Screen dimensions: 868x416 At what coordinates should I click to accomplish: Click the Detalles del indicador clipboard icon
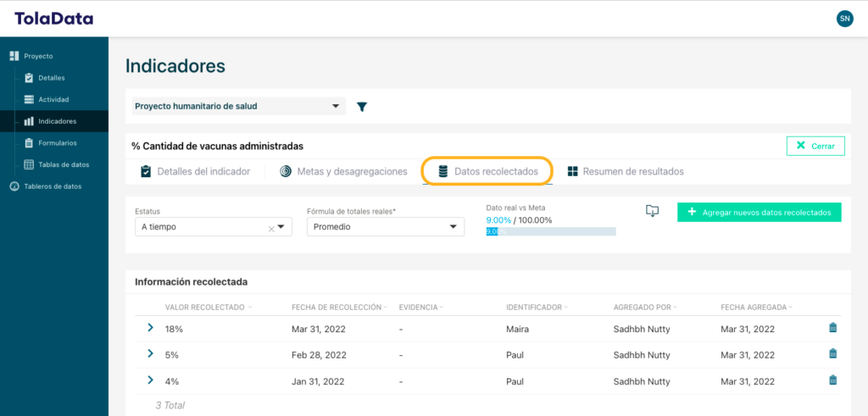(146, 171)
